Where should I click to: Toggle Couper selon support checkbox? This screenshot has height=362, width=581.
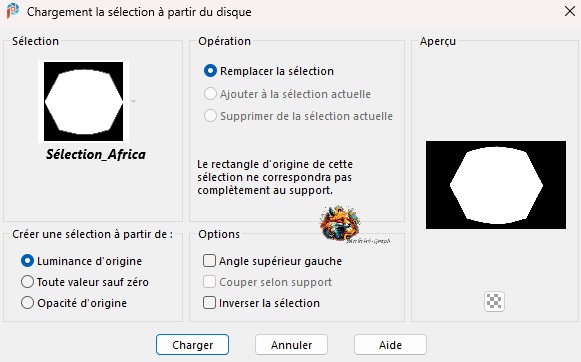209,282
